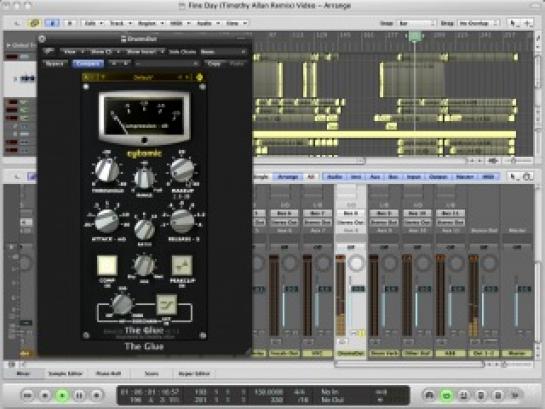This screenshot has width=545, height=409.
Task: Click the Makeup knob in The Glue
Action: (182, 170)
